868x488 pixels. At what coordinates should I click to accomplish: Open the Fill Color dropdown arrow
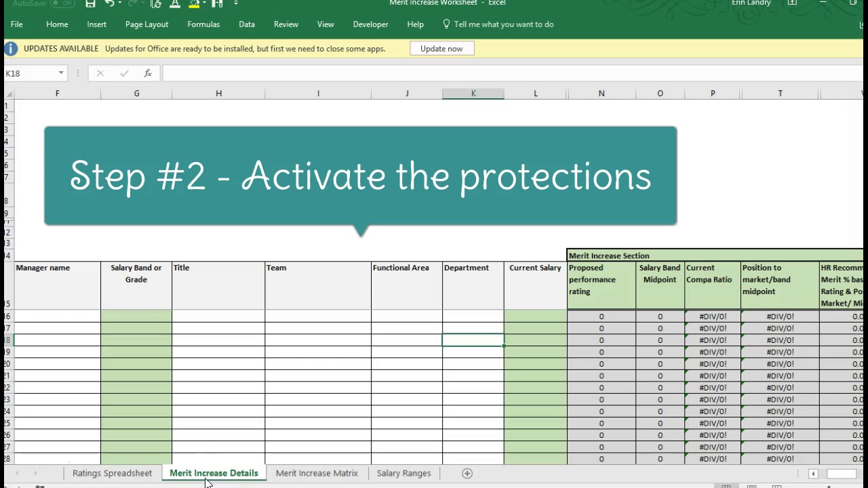tap(203, 3)
